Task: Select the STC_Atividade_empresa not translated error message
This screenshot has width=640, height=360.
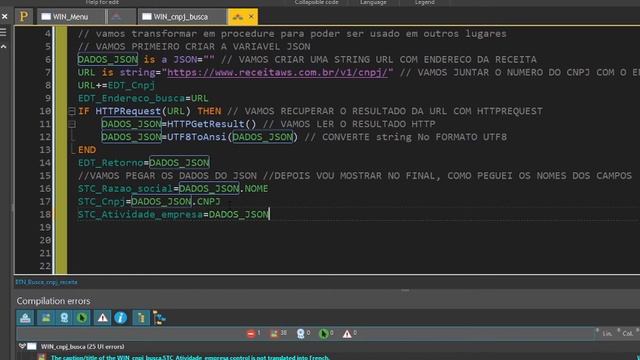Action: click(190, 357)
